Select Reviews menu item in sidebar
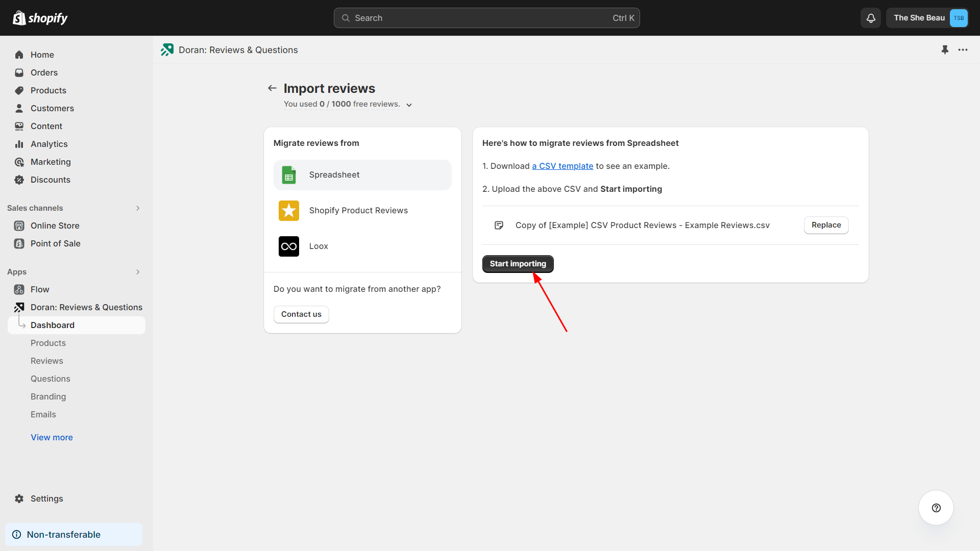This screenshot has height=551, width=980. click(46, 360)
